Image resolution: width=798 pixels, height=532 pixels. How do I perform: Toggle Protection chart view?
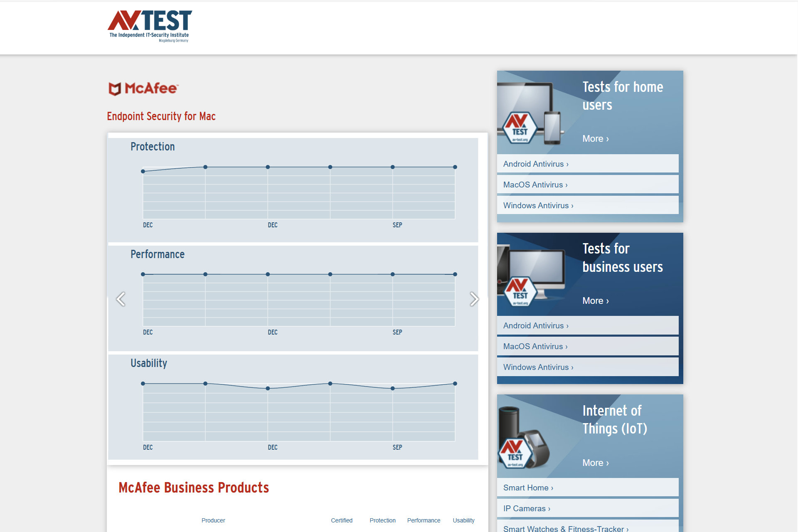click(x=153, y=147)
